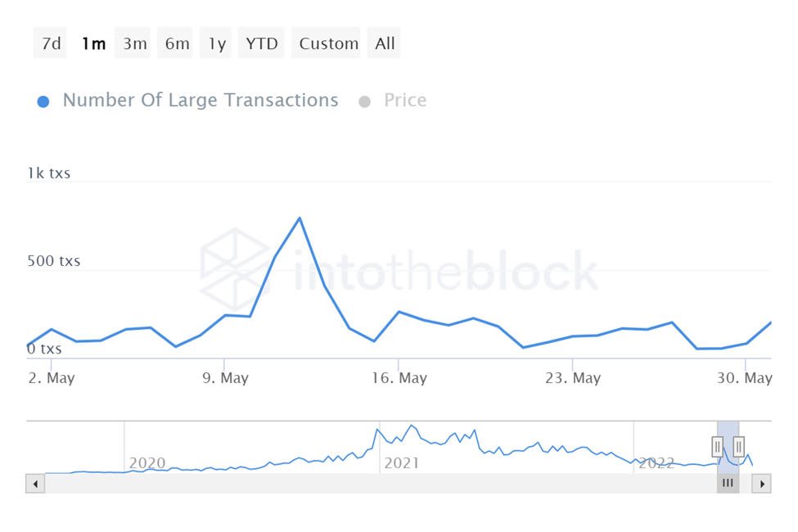This screenshot has height=532, width=798.
Task: Switch to the 1m range tab
Action: [x=93, y=43]
